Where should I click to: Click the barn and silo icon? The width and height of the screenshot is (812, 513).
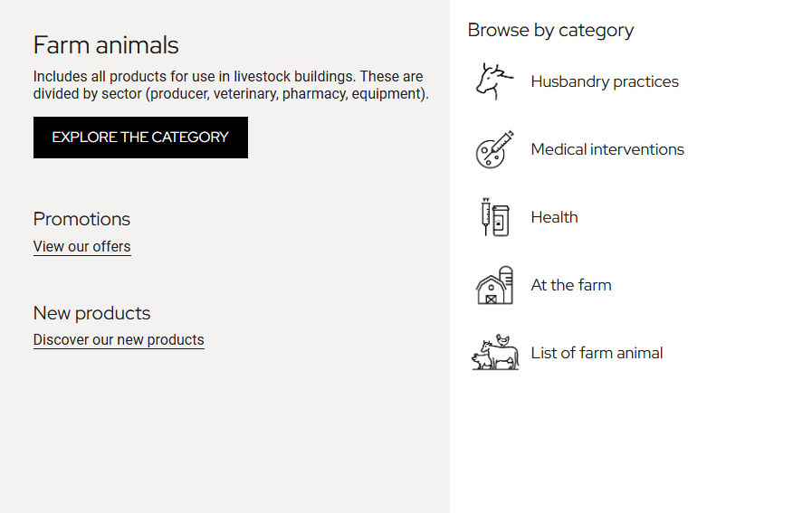[x=494, y=285]
